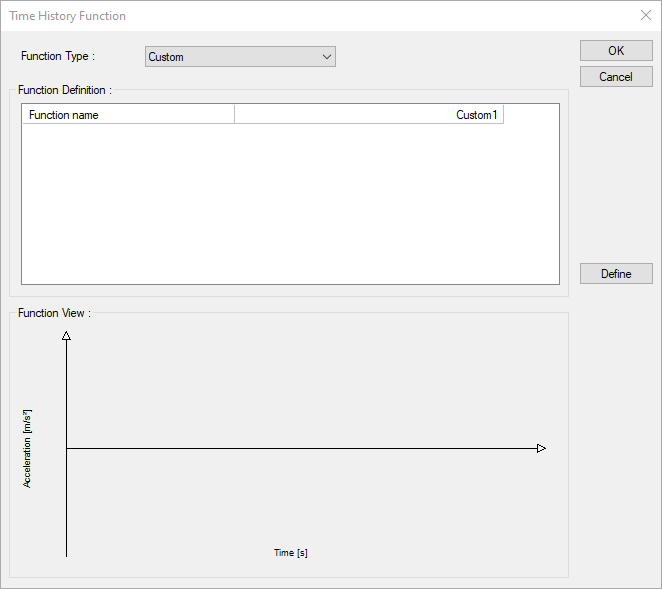Select the Function name row label
The height and width of the screenshot is (589, 662).
tap(128, 115)
